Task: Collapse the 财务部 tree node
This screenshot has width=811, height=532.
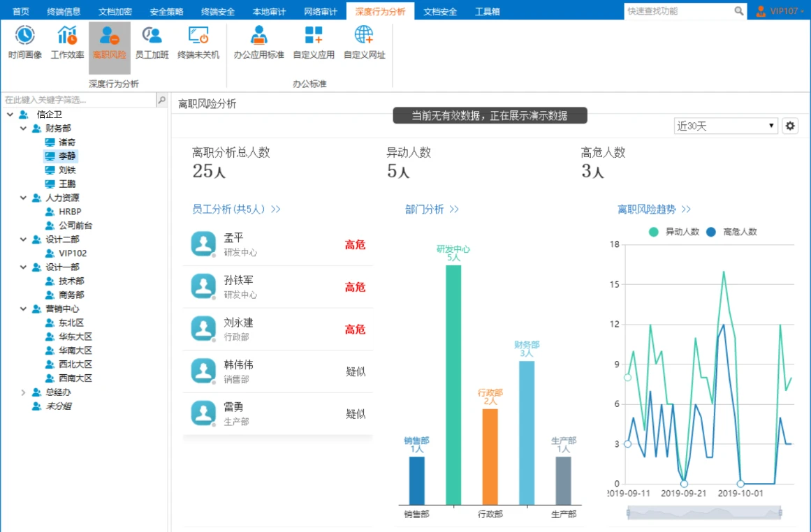Action: tap(23, 128)
